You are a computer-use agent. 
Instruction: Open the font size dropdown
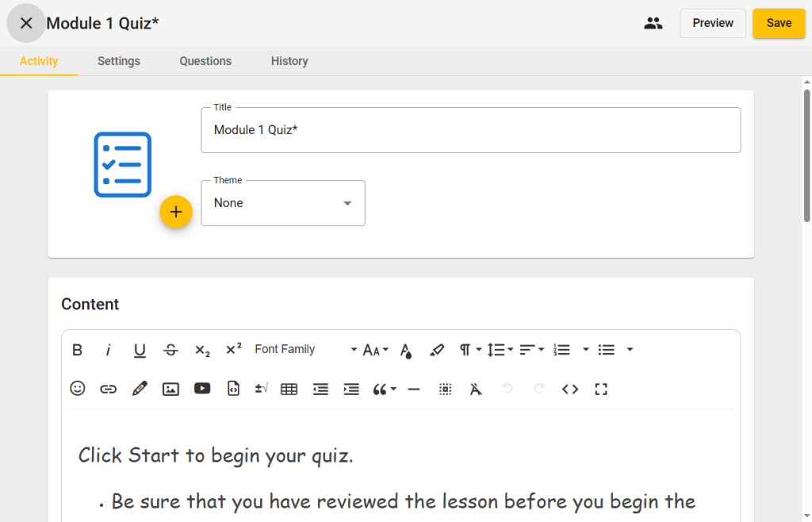point(375,350)
